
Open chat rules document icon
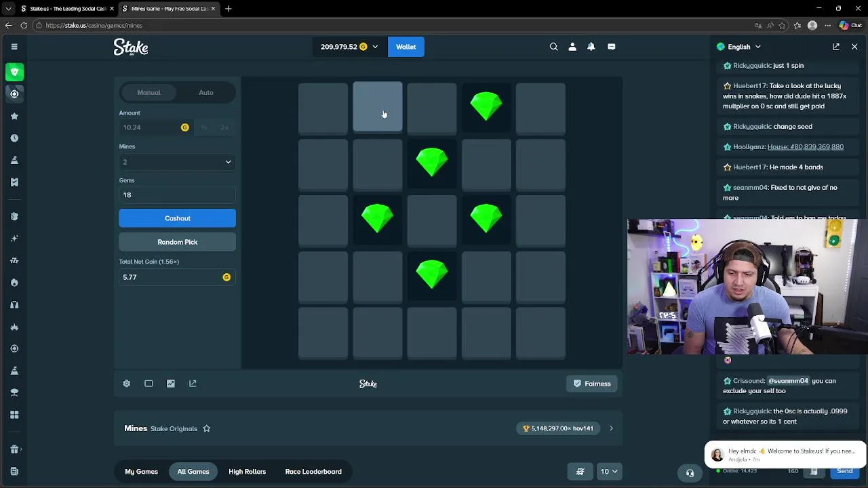pos(814,471)
